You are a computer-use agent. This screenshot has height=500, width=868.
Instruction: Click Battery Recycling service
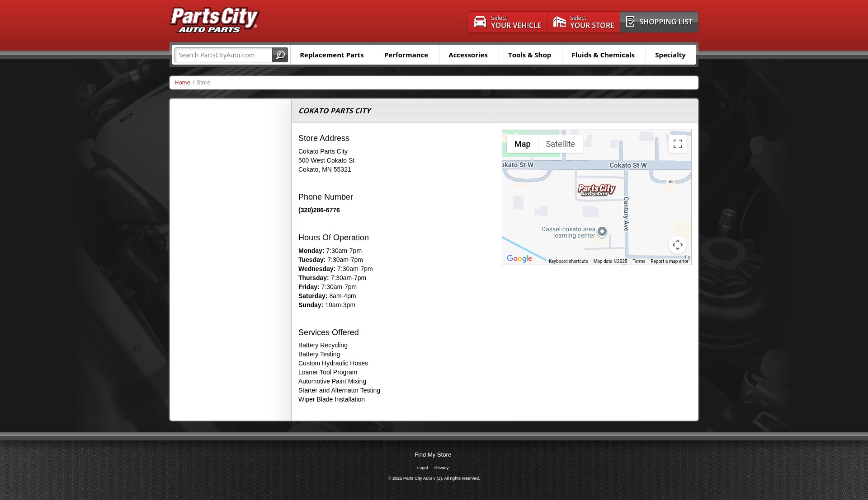coord(323,346)
